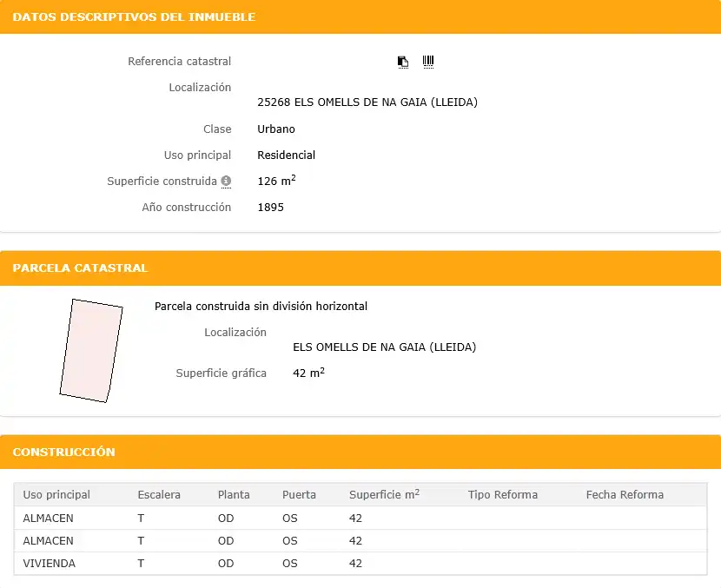Click the T escalera in VIVIENDA row
The height and width of the screenshot is (588, 721).
[141, 563]
